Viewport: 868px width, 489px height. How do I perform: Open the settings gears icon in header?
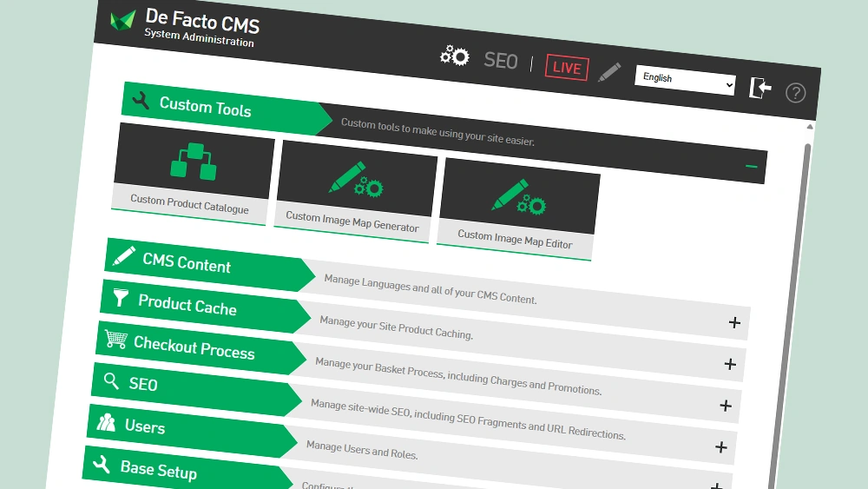(x=455, y=56)
